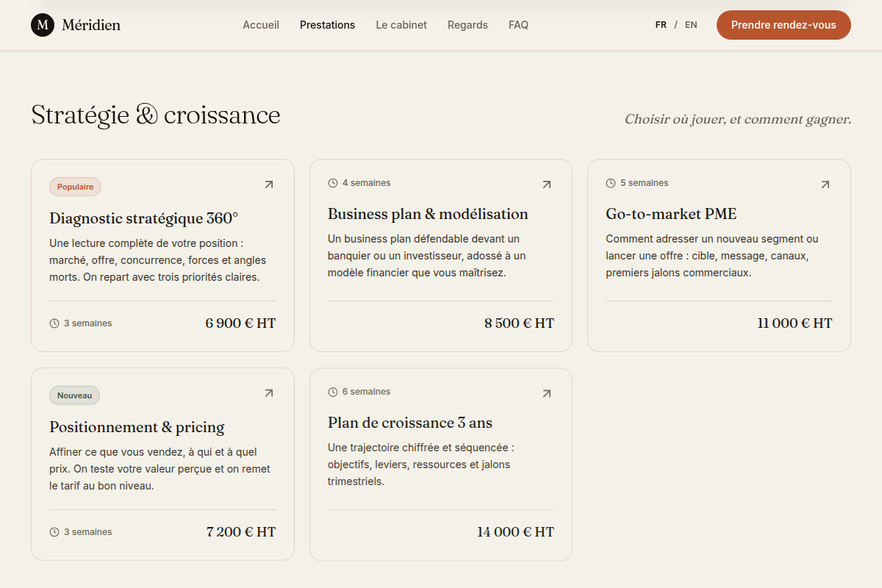Screen dimensions: 882x588
Task: Open Business plan & modélisation title
Action: 428,214
